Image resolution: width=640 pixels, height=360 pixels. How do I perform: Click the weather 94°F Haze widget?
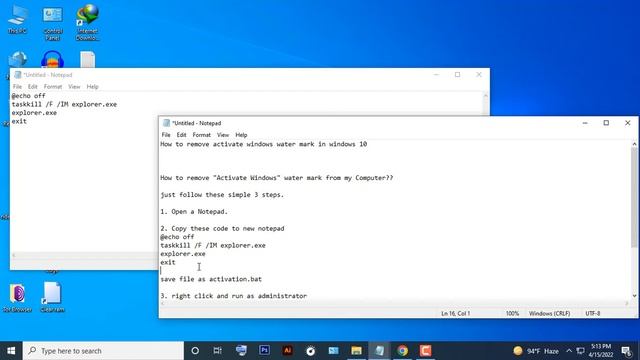coord(536,351)
